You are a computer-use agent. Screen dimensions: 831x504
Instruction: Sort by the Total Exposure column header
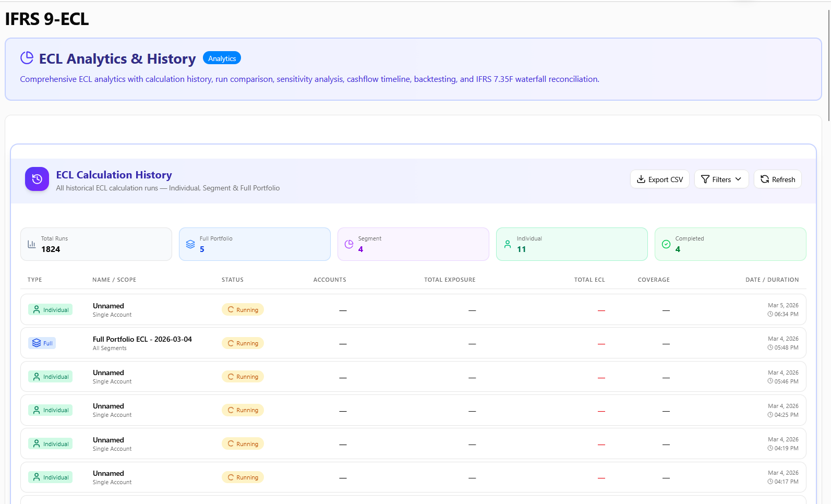tap(449, 280)
